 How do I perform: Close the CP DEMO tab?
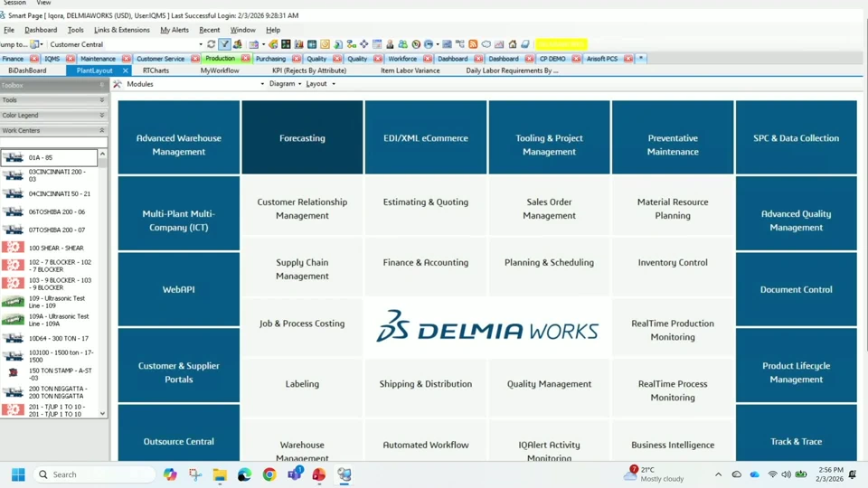pos(576,59)
